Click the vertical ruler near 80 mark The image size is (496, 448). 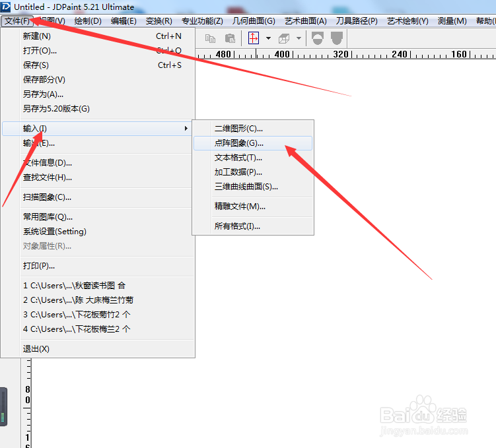28,395
